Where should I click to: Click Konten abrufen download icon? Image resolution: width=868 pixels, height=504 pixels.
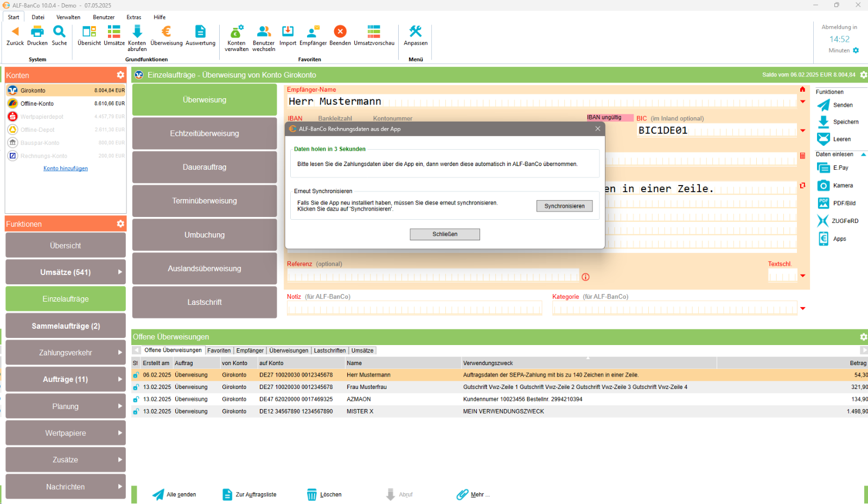pyautogui.click(x=137, y=31)
